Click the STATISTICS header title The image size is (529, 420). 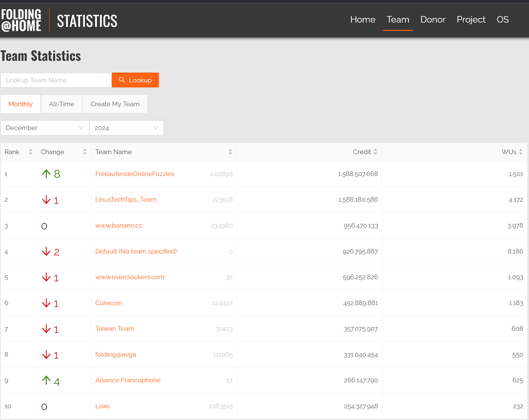(x=87, y=21)
